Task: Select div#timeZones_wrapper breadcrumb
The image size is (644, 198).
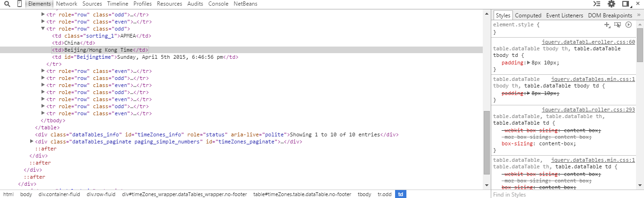Action: [x=184, y=194]
